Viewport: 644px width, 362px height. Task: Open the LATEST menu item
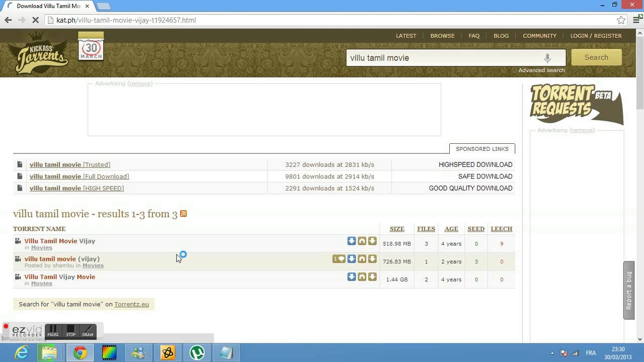(x=406, y=36)
